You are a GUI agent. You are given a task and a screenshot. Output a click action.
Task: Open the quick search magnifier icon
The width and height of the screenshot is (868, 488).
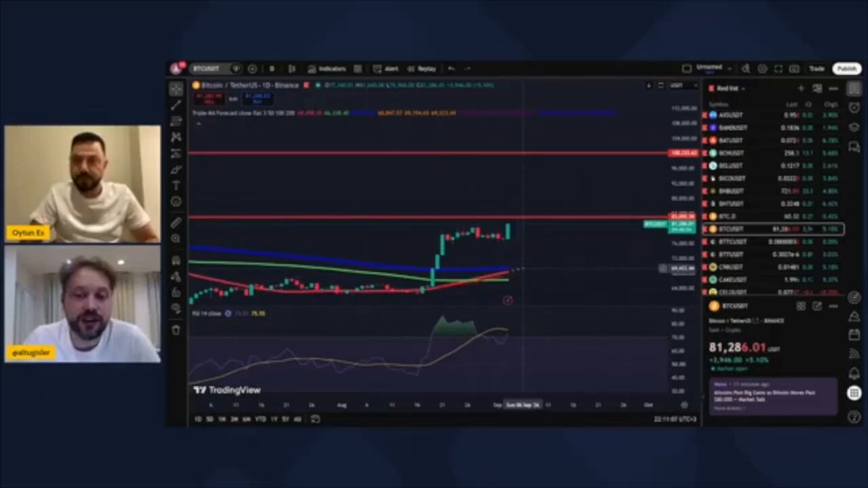pyautogui.click(x=746, y=69)
